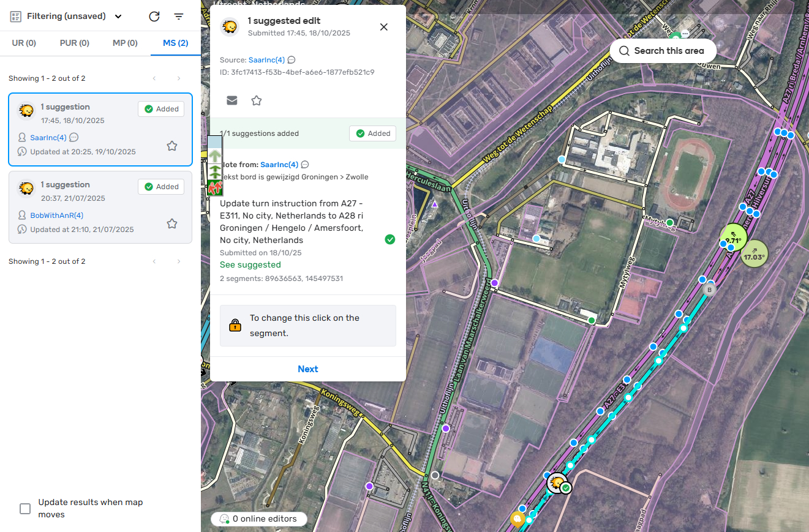809x532 pixels.
Task: Click the refresh results icon
Action: coord(154,17)
